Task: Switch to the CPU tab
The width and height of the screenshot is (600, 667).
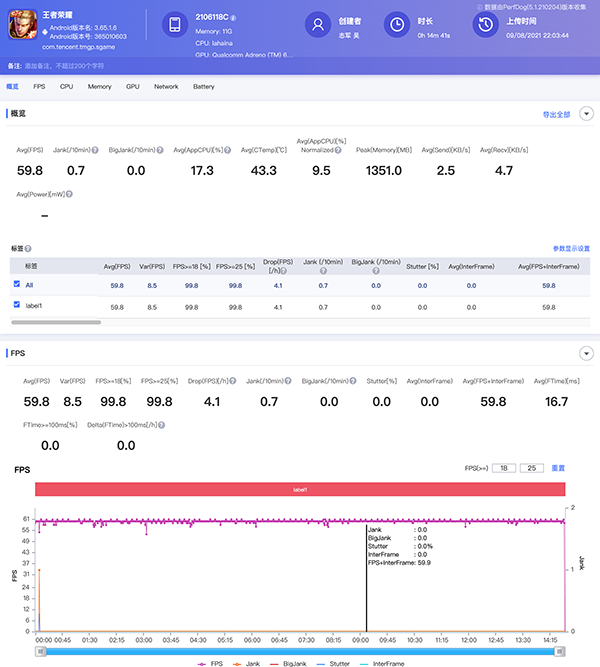Action: (66, 87)
